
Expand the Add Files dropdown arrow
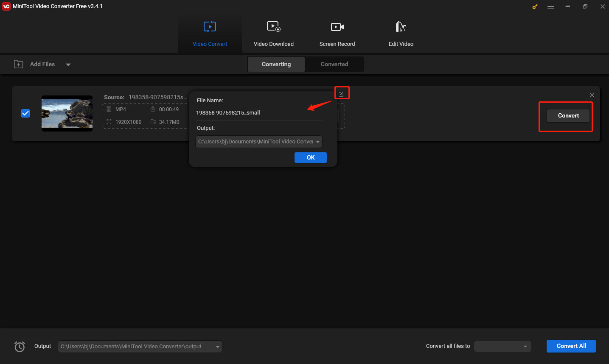click(68, 65)
